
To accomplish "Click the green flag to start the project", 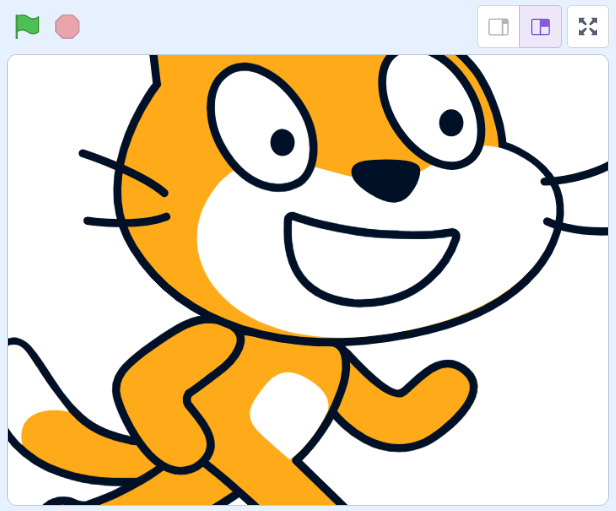I will click(27, 27).
